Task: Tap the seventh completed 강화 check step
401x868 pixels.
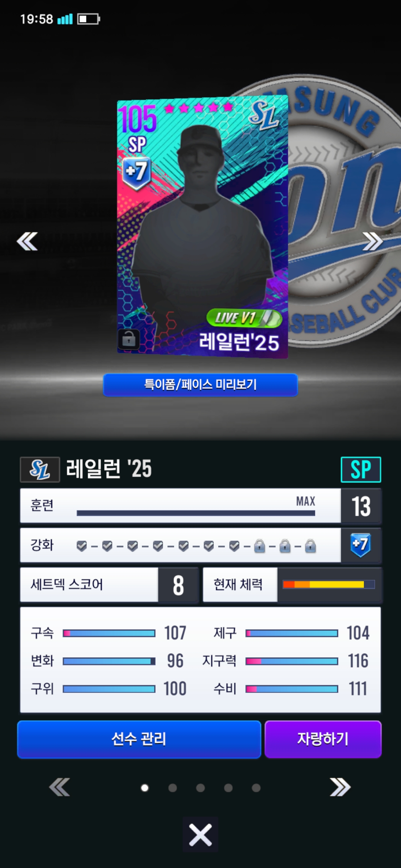Action: point(234,546)
